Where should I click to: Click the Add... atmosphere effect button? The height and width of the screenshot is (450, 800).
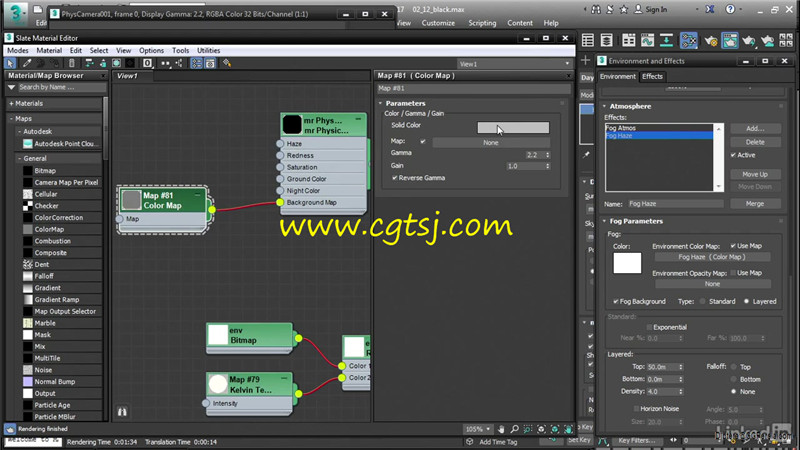(x=755, y=129)
